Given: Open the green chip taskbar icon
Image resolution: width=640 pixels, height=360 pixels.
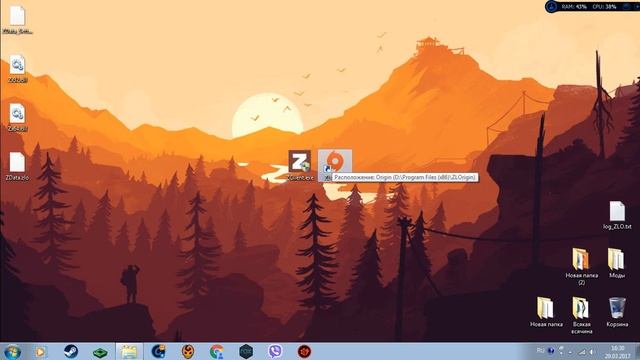Looking at the screenshot, I should [x=100, y=352].
